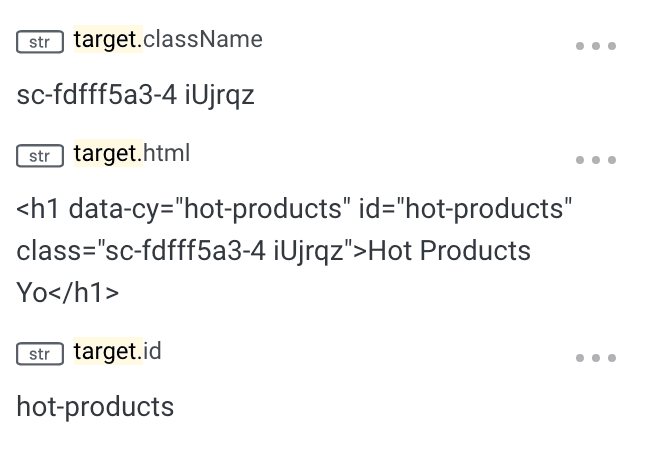The image size is (656, 456).
Task: Select the 'html' property name text
Action: (167, 154)
